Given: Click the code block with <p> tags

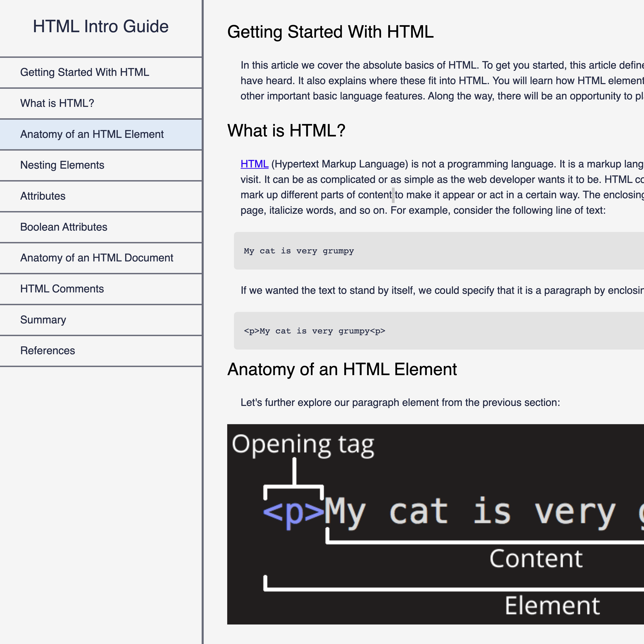Looking at the screenshot, I should (439, 331).
